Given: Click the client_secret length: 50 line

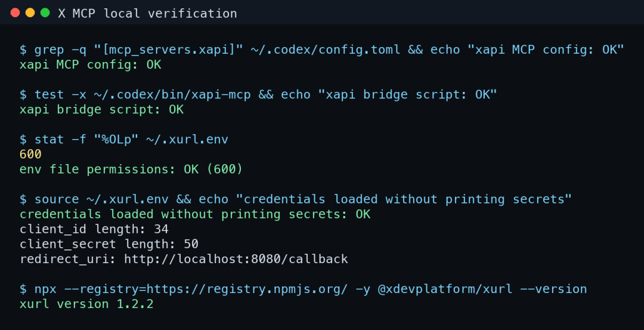Looking at the screenshot, I should (x=109, y=244).
